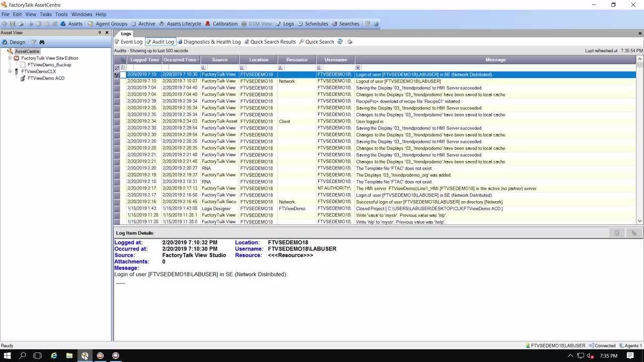Select the 'Logout of user' log row
The image size is (644, 362).
tap(375, 81)
